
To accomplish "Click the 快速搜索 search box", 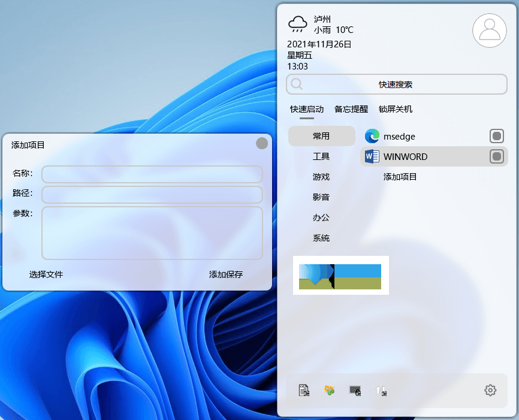I will click(397, 84).
